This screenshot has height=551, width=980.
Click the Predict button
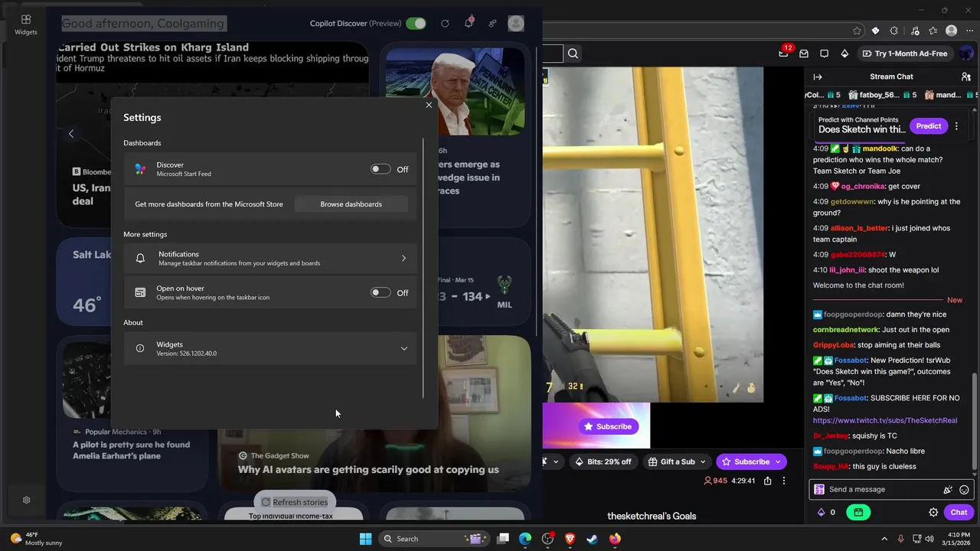[928, 126]
